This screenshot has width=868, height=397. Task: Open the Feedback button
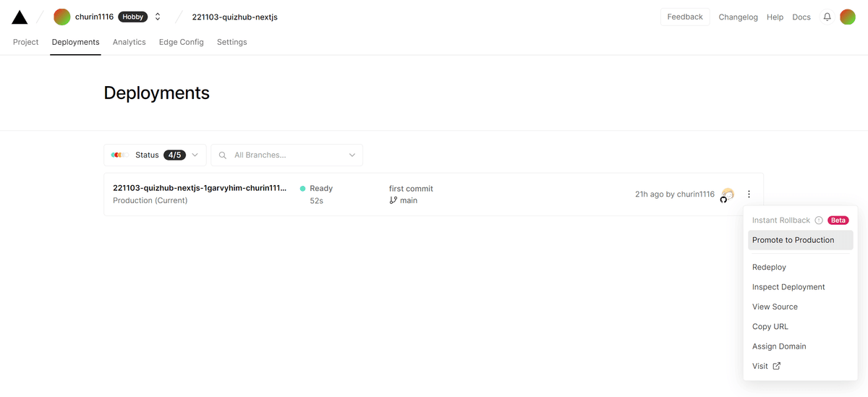coord(685,17)
